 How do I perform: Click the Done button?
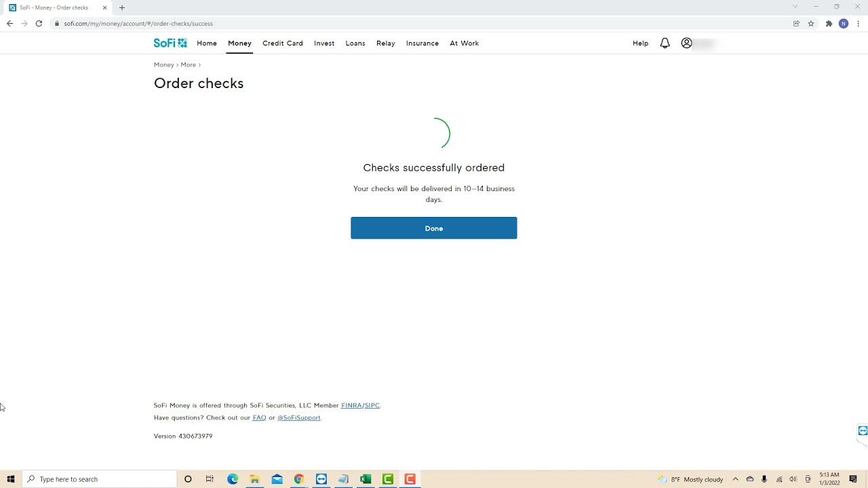pos(434,228)
